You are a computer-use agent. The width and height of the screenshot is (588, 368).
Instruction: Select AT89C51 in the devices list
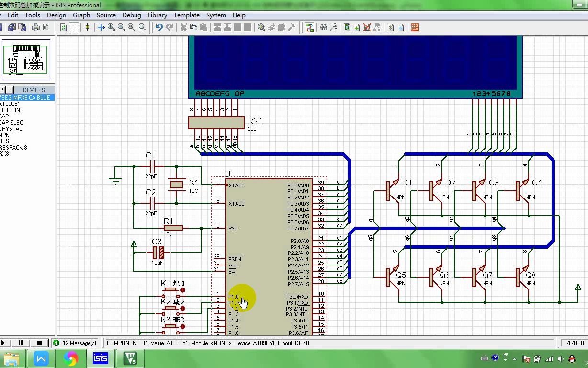point(10,104)
